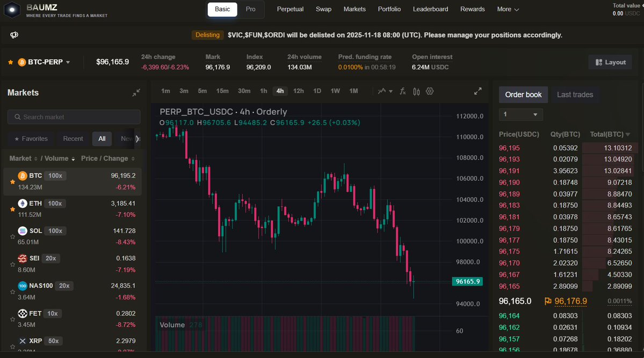Open chart settings gear

coord(430,91)
